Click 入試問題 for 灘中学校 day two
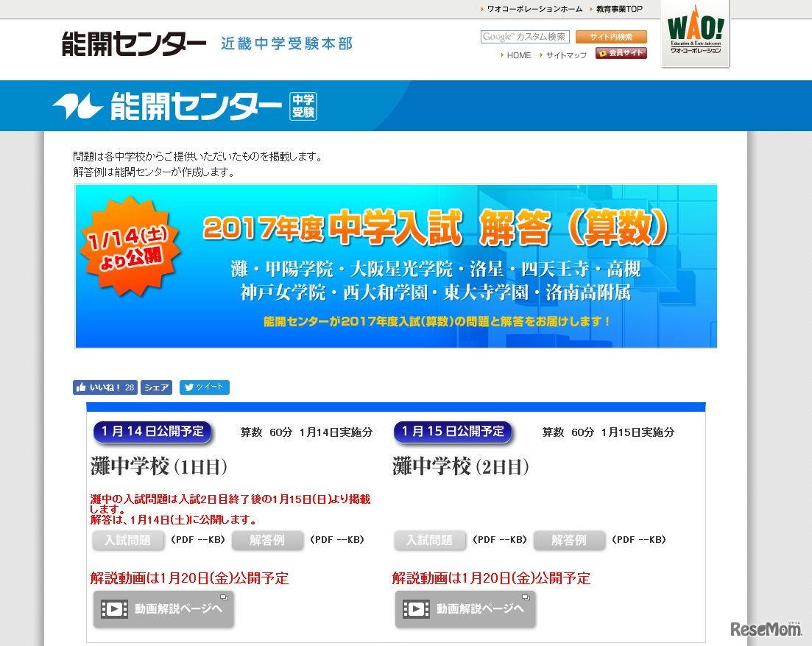This screenshot has height=646, width=812. [429, 540]
